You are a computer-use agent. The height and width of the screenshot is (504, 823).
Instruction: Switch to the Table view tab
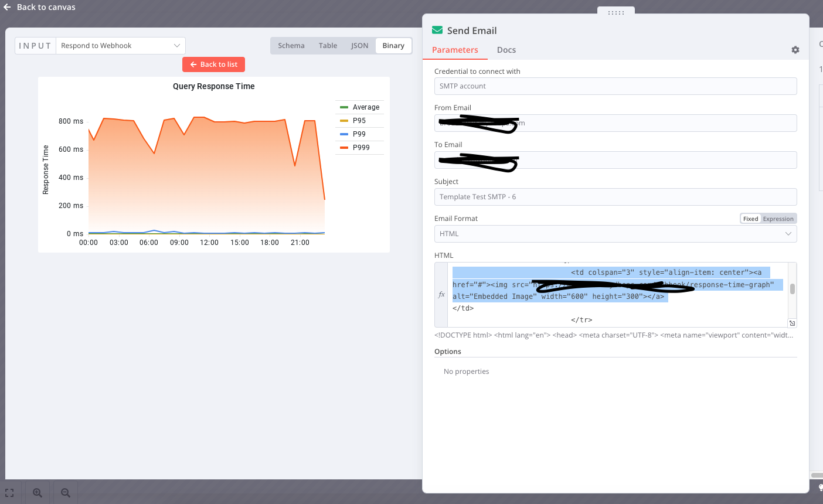[328, 46]
